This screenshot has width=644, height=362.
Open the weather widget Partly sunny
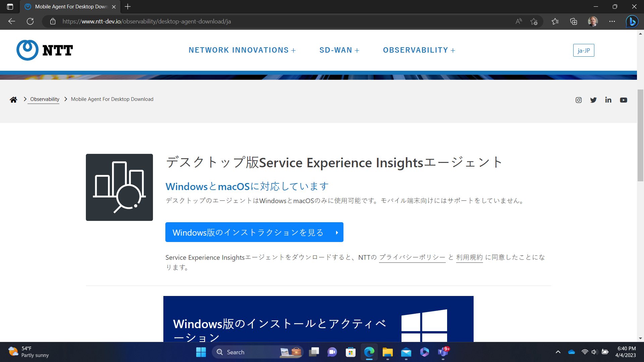pyautogui.click(x=29, y=352)
